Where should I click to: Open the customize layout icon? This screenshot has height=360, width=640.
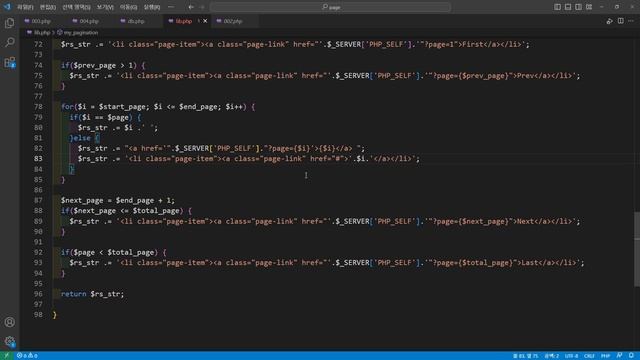[x=589, y=7]
